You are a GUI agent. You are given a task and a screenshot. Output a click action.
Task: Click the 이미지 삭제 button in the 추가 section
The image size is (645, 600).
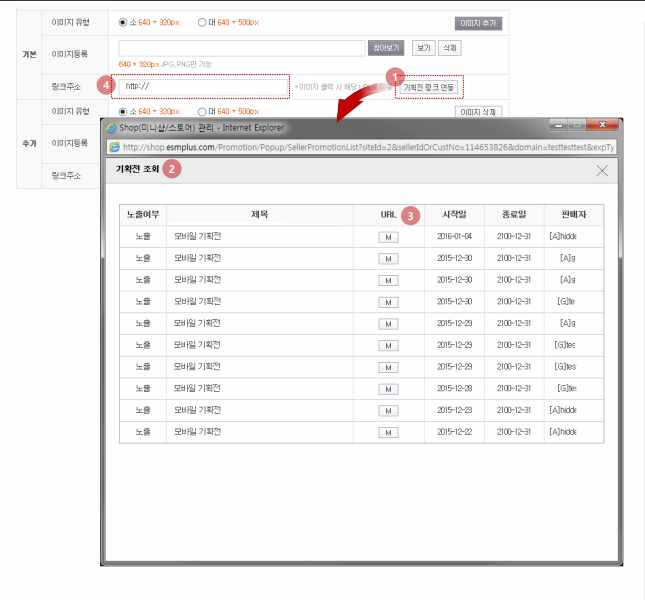tap(478, 111)
